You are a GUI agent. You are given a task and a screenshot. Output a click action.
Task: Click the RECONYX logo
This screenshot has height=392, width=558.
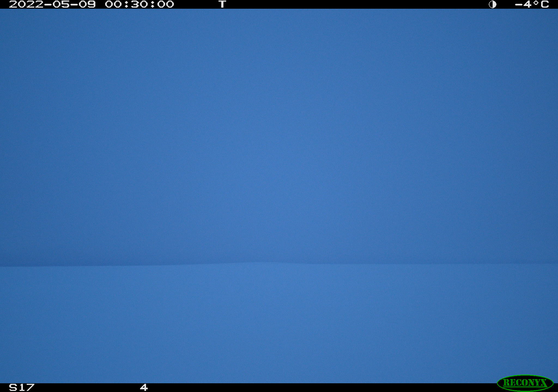pyautogui.click(x=525, y=383)
